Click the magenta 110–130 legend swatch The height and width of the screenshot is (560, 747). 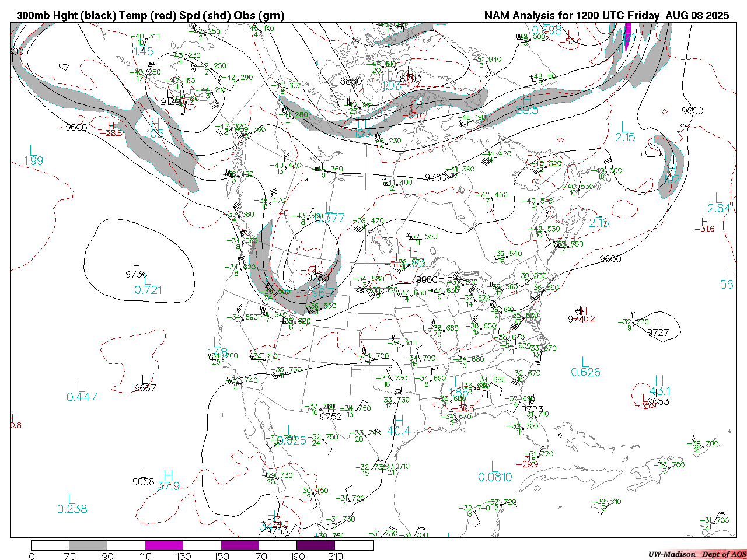(x=164, y=545)
